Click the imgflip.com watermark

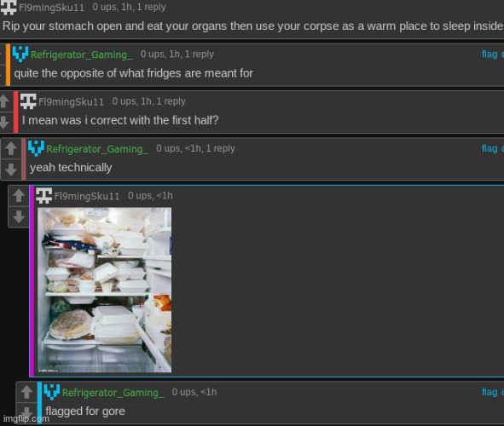(26, 418)
